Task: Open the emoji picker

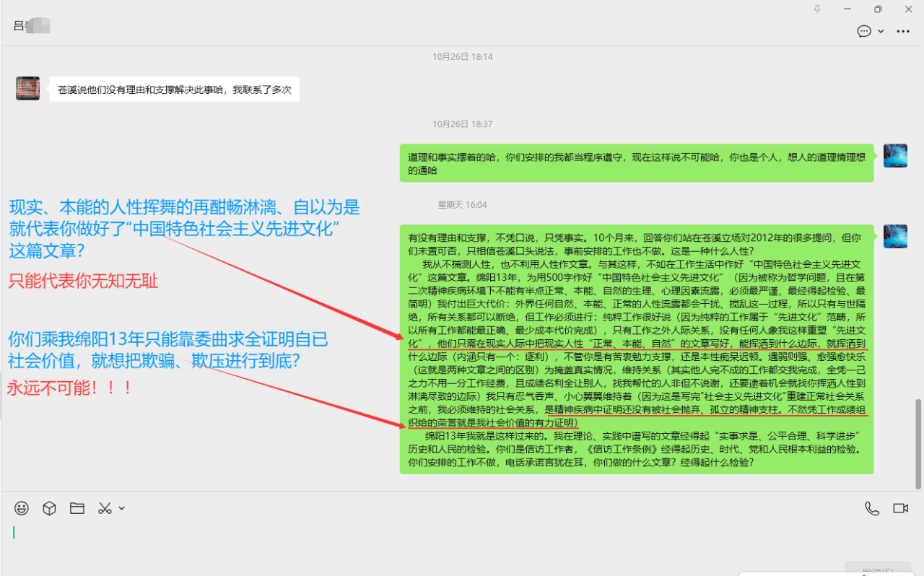Action: (x=21, y=508)
